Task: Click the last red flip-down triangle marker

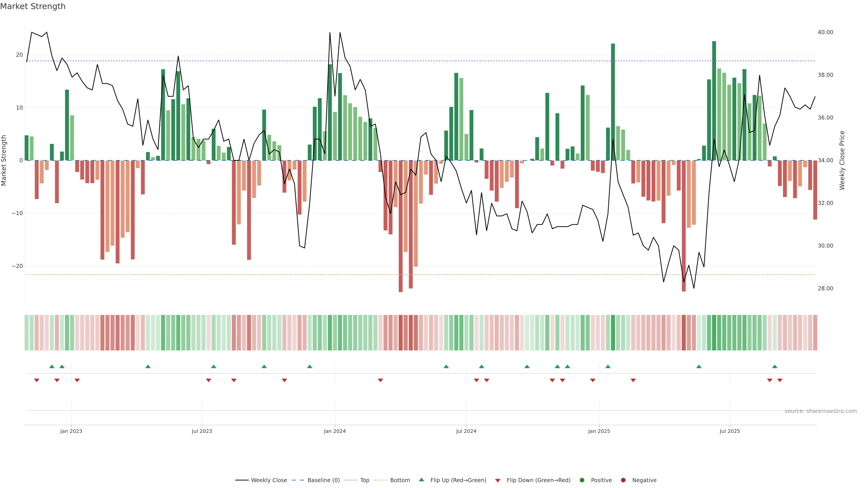Action: click(780, 380)
